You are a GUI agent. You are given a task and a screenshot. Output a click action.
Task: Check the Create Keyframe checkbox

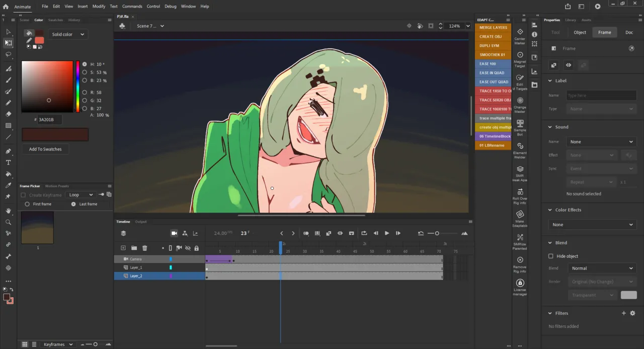tap(23, 195)
